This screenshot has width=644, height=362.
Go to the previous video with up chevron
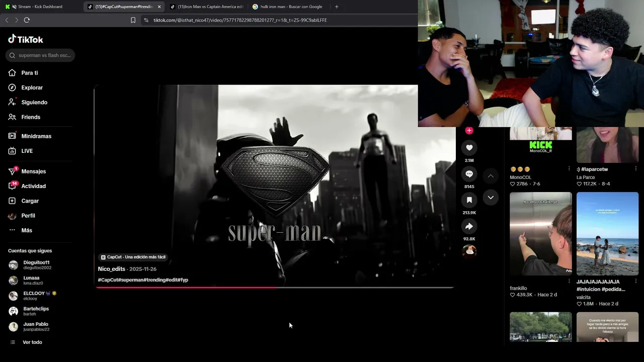coord(491,176)
